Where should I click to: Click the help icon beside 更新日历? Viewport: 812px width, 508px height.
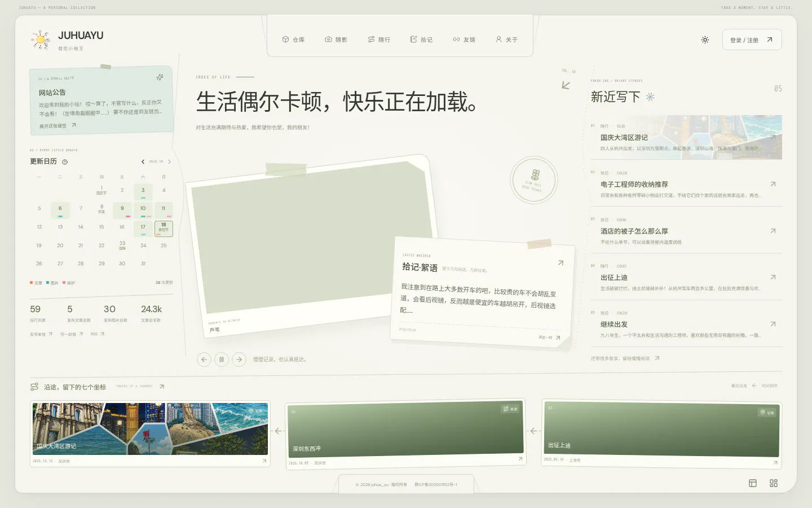pos(65,162)
